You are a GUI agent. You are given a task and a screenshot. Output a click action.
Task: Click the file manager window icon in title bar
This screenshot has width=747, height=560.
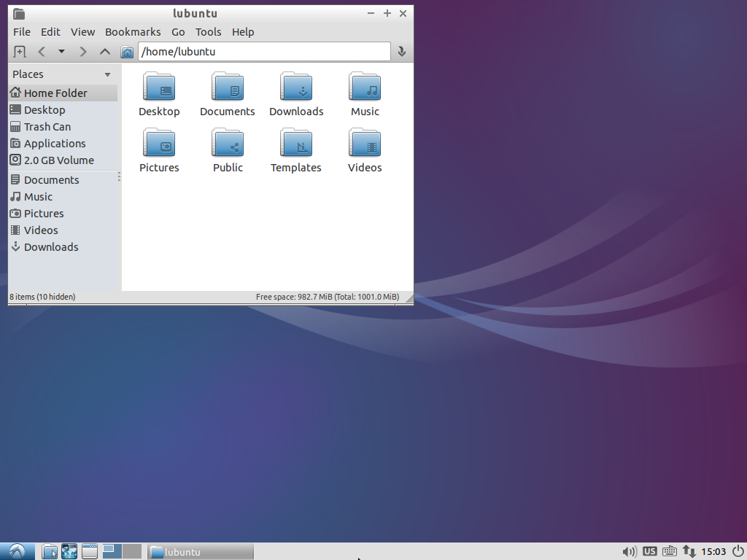pos(19,14)
